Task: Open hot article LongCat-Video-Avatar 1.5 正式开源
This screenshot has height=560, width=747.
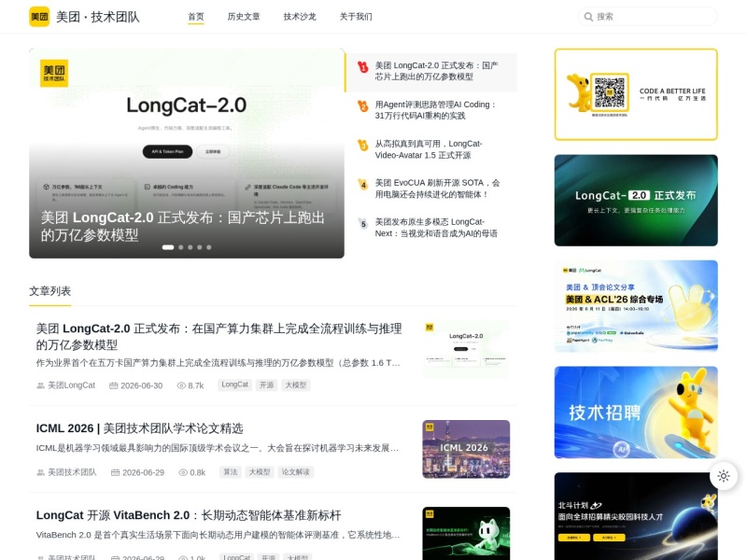Action: (429, 149)
